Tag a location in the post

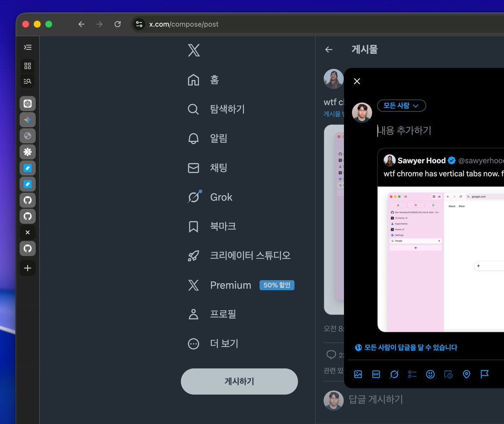pyautogui.click(x=466, y=374)
